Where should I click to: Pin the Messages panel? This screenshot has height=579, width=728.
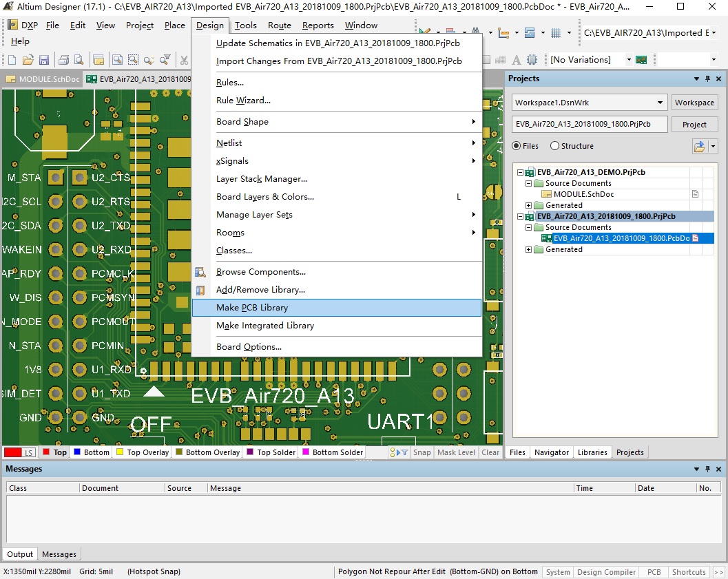coord(707,469)
